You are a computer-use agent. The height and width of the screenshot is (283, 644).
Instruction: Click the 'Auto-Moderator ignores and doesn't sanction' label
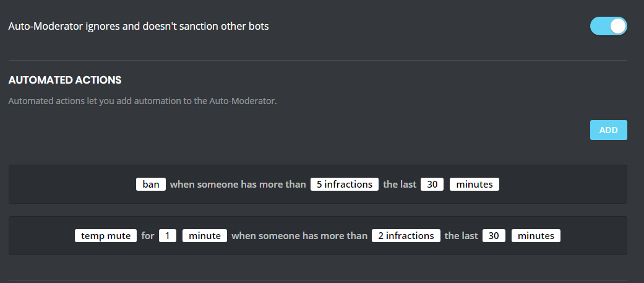tap(139, 27)
